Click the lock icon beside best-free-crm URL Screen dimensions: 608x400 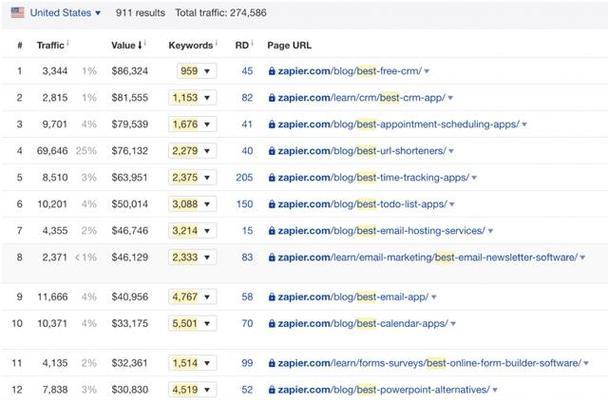[x=272, y=71]
